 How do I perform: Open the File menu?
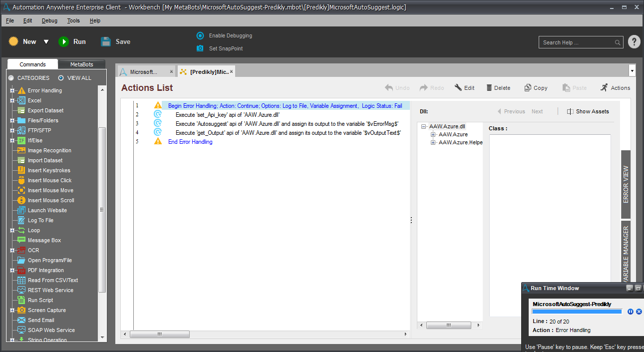tap(10, 20)
